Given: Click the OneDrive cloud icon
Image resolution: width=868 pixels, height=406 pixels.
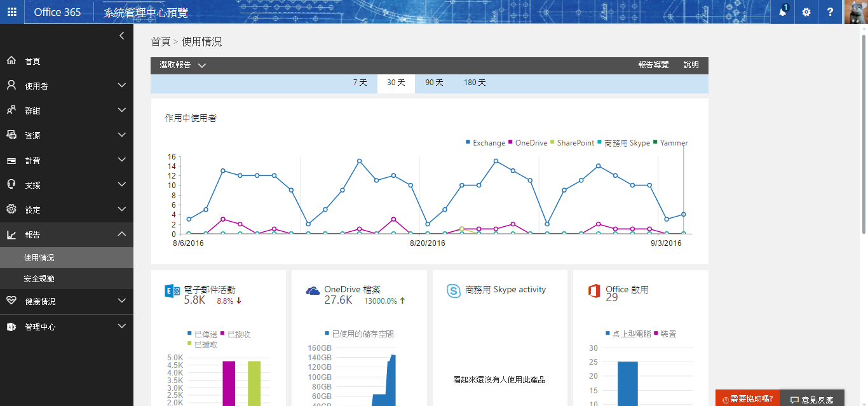Looking at the screenshot, I should pyautogui.click(x=313, y=291).
